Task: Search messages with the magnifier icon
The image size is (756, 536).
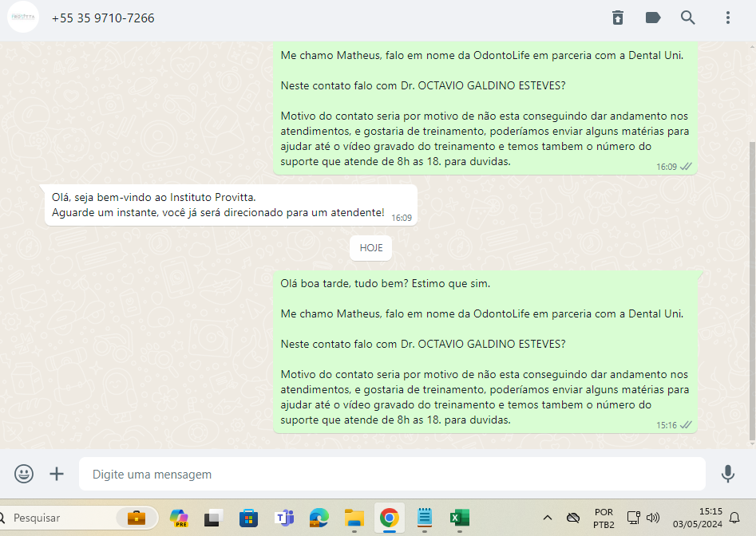Action: (x=688, y=18)
